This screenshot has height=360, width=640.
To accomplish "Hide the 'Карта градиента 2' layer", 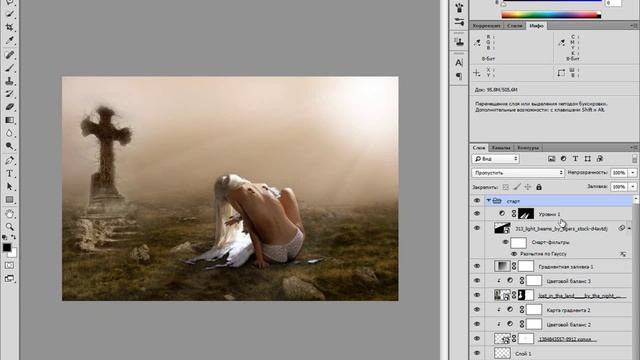I will click(x=477, y=310).
